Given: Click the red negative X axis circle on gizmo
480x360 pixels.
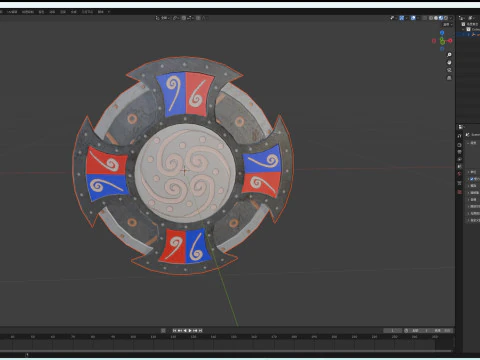Looking at the screenshot, I should [x=434, y=41].
